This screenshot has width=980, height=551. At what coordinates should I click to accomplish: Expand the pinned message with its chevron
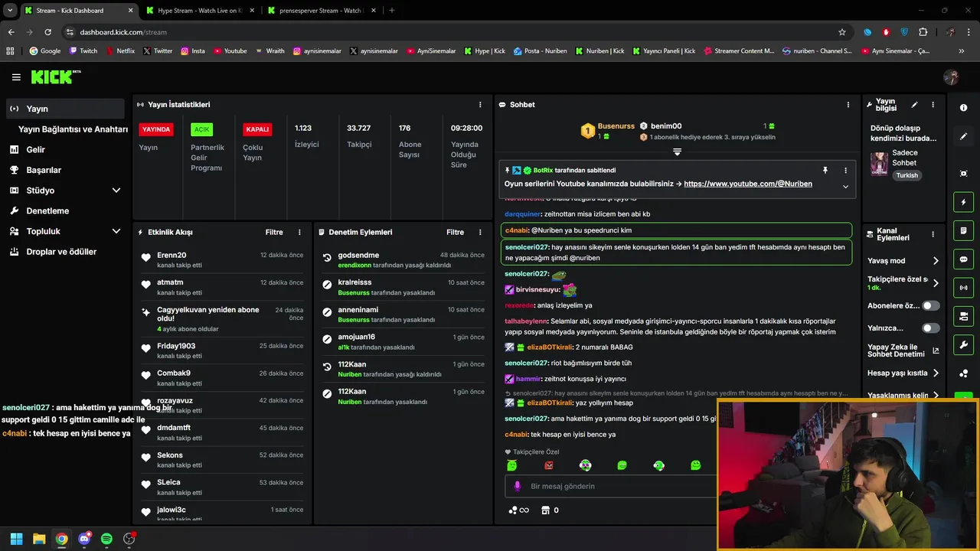coord(845,186)
